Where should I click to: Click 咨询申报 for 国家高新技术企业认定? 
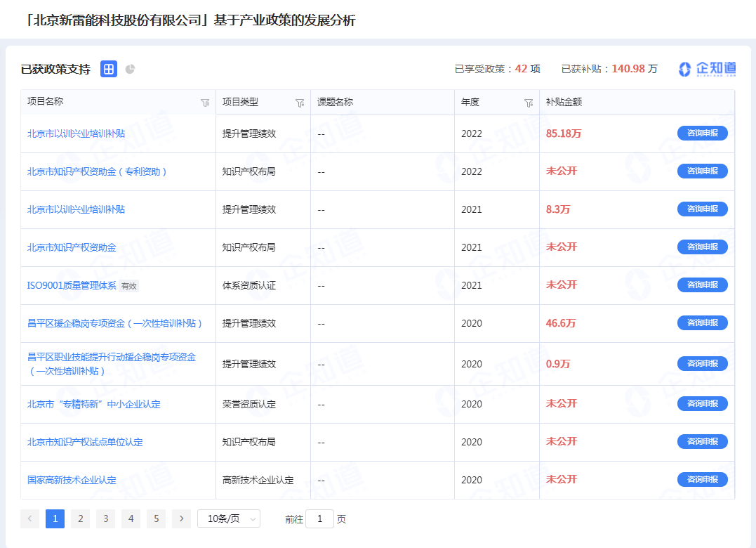[703, 479]
